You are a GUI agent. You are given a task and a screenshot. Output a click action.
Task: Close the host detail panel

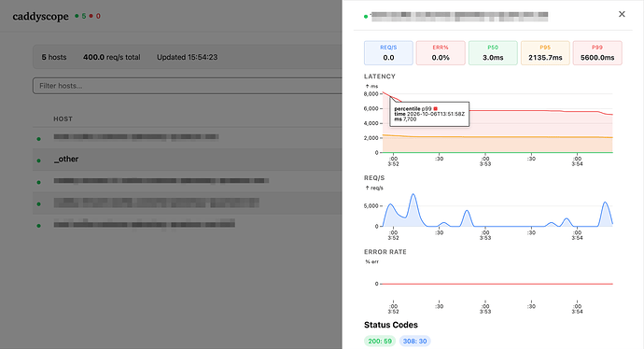click(622, 14)
